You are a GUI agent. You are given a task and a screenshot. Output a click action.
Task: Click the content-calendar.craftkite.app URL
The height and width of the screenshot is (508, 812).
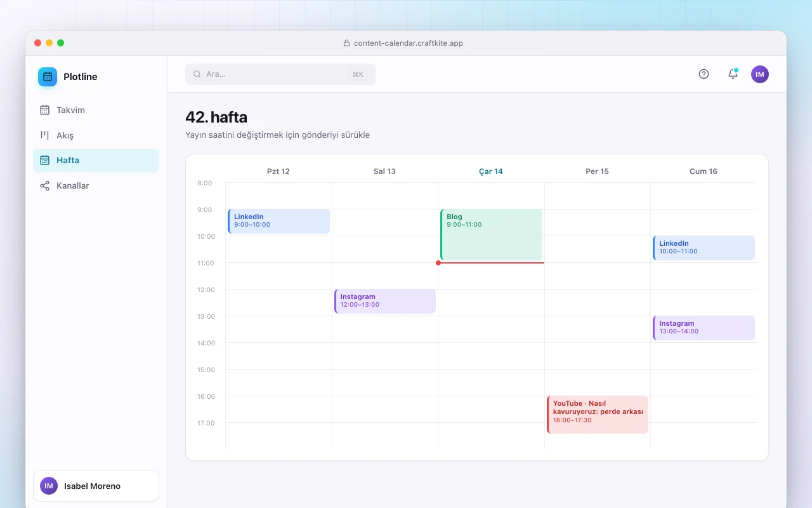409,43
